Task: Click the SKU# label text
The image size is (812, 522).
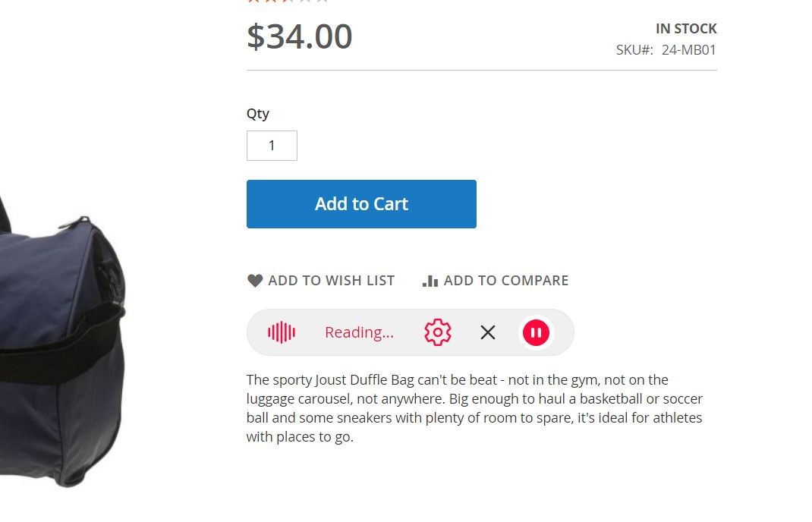Action: pos(634,50)
